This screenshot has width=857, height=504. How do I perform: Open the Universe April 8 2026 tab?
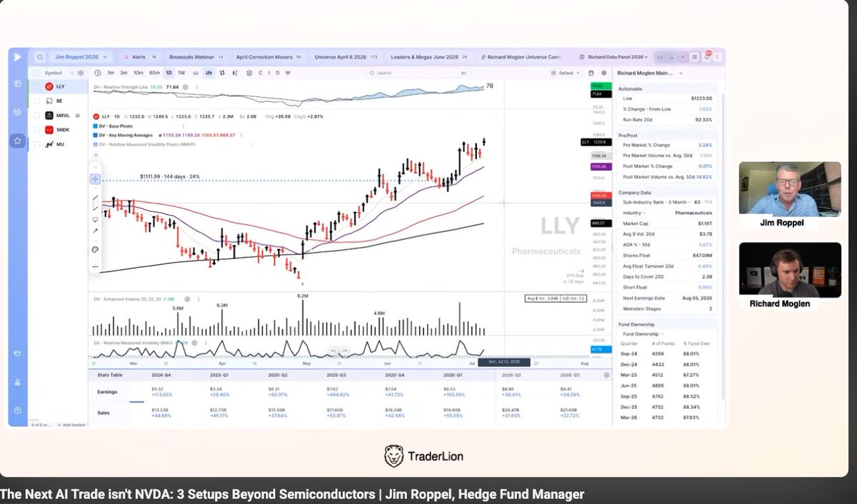pyautogui.click(x=347, y=57)
